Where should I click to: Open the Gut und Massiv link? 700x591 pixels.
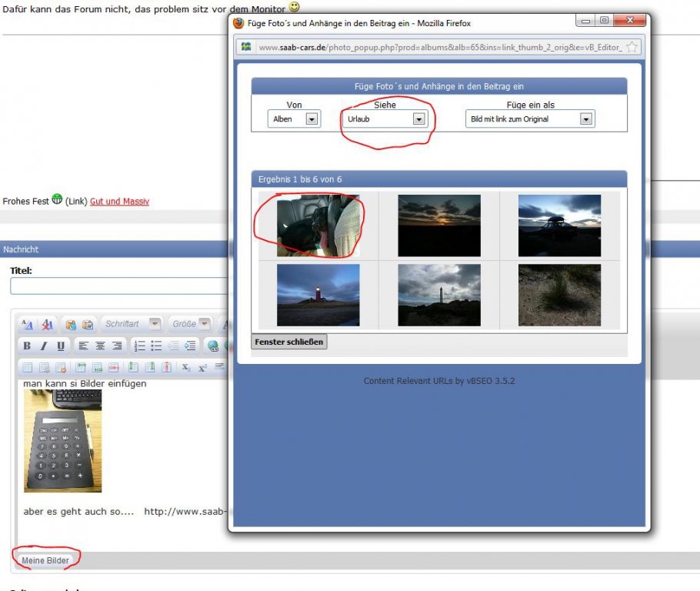coord(120,202)
